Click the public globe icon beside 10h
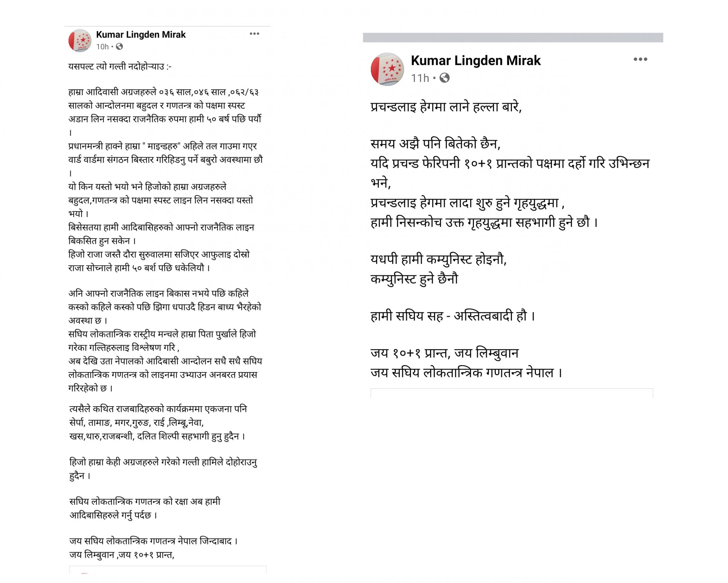 point(119,47)
